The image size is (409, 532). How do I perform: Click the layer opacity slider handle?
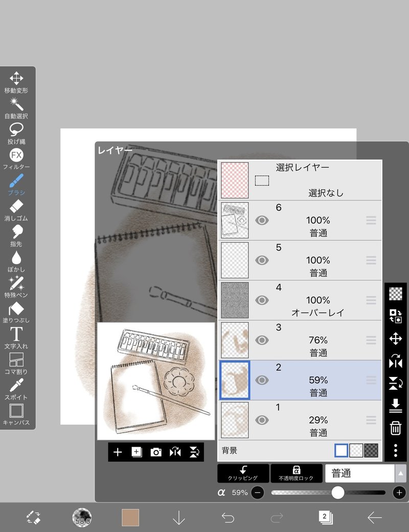click(337, 492)
